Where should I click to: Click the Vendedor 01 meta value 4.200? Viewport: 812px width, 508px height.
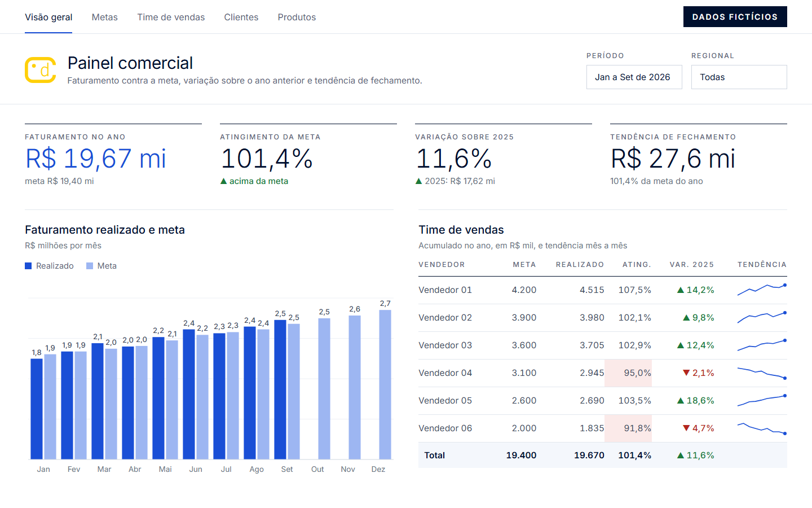click(x=524, y=290)
